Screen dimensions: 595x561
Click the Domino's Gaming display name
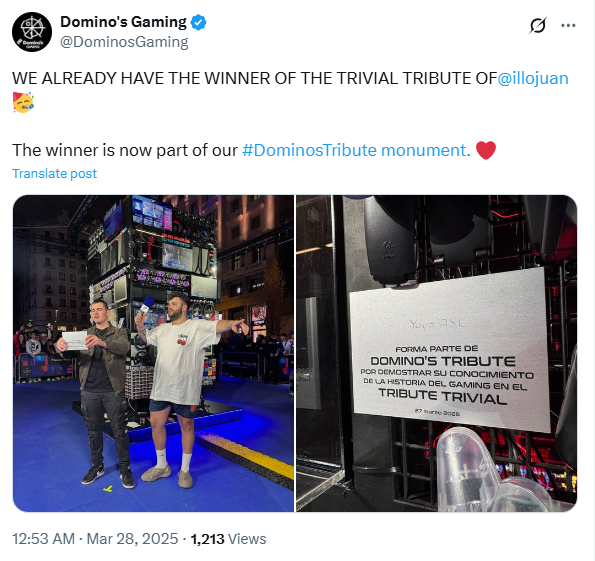click(123, 22)
